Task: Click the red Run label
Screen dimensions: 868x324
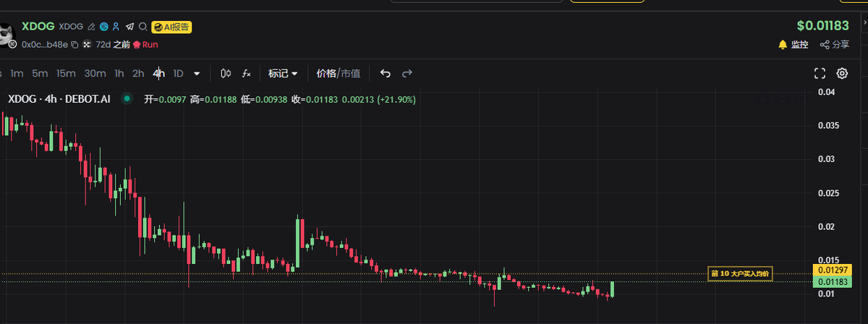Action: point(150,45)
